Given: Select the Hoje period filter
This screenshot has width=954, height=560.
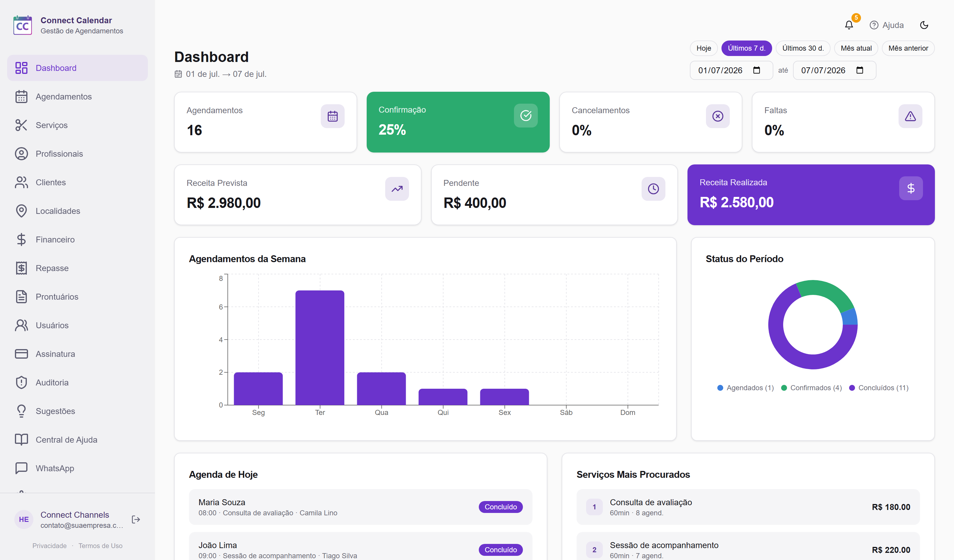Looking at the screenshot, I should point(703,48).
